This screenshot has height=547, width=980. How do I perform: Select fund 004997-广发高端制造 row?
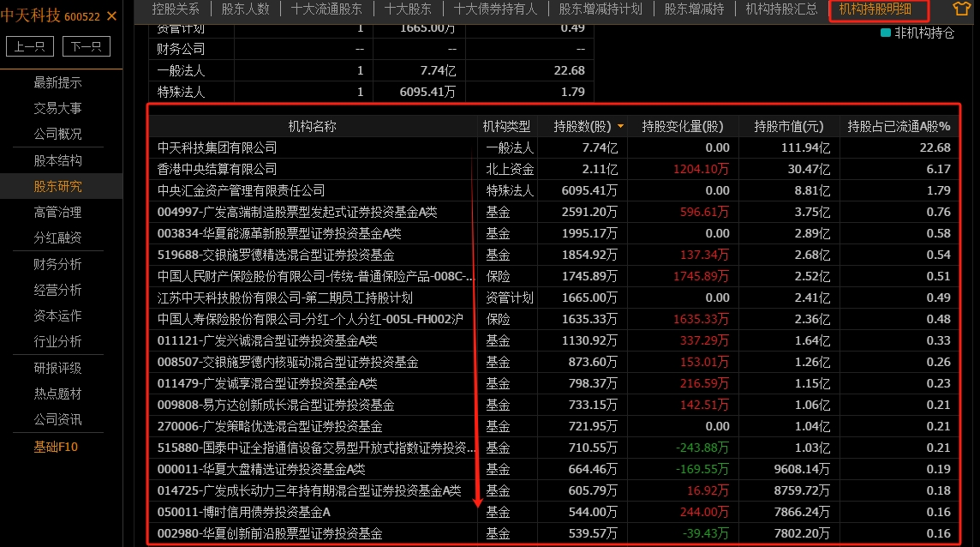[x=553, y=212]
